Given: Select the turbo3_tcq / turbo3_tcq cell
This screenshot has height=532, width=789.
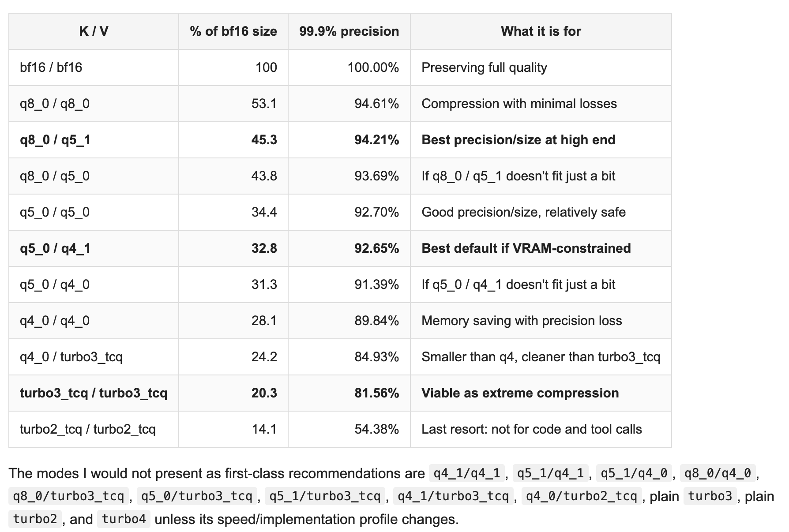Looking at the screenshot, I should click(x=94, y=393).
